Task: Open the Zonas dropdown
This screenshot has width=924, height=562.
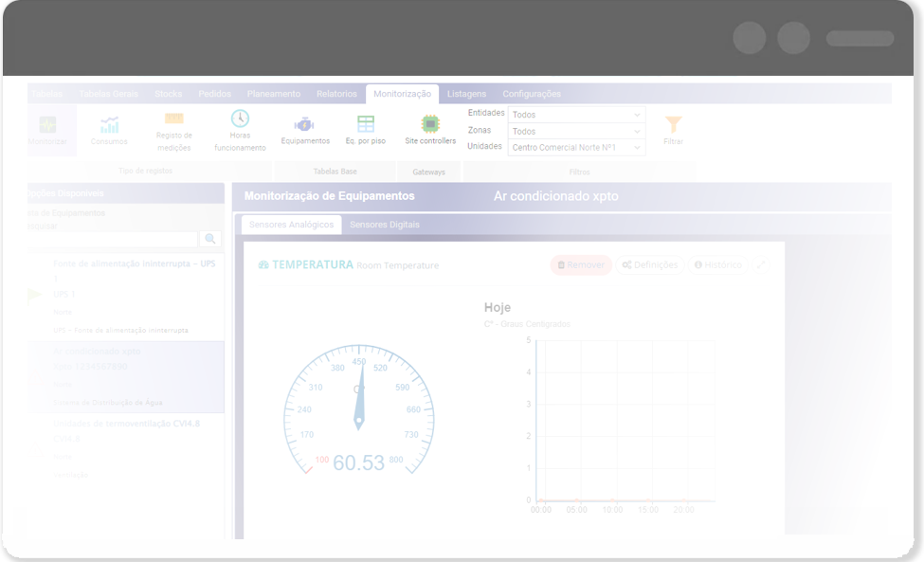Action: (576, 131)
